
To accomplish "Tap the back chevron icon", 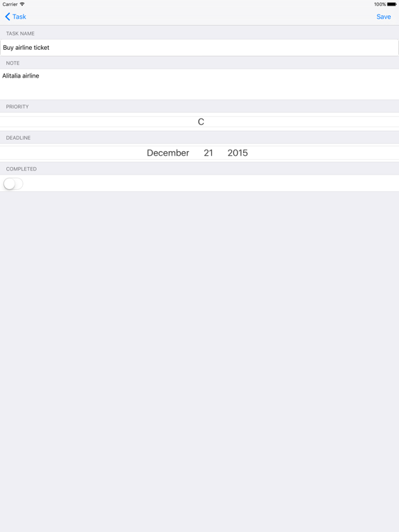I will (x=8, y=17).
